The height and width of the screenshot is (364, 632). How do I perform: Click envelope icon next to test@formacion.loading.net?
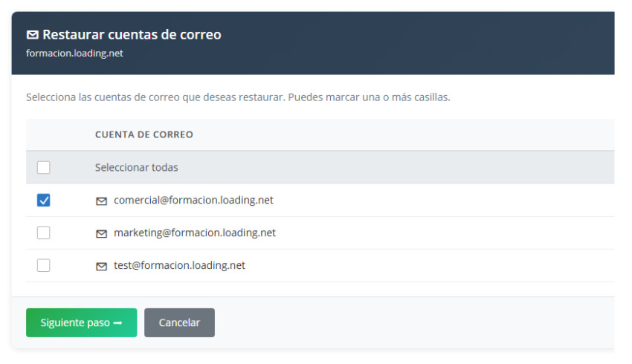[102, 266]
